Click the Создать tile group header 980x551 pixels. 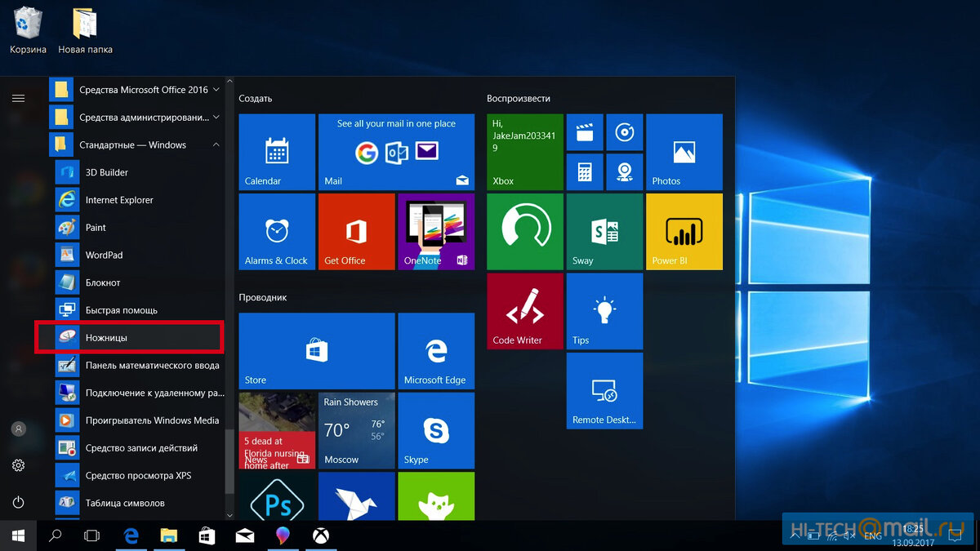click(x=256, y=99)
